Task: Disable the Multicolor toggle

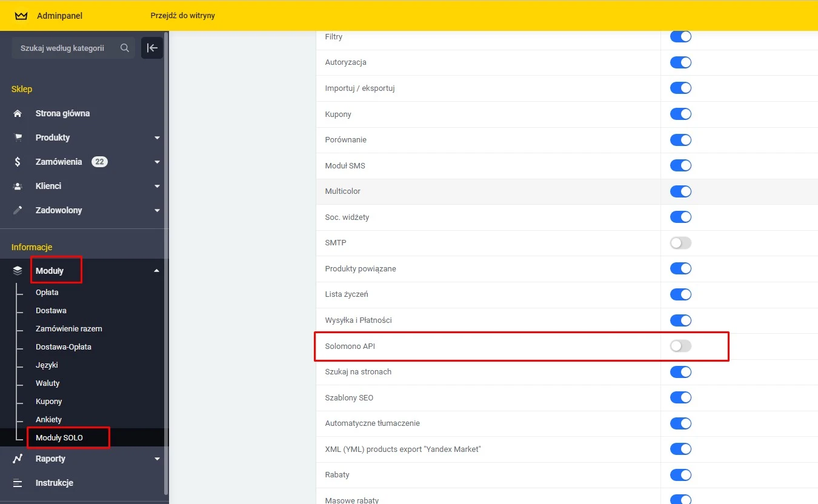Action: click(680, 191)
